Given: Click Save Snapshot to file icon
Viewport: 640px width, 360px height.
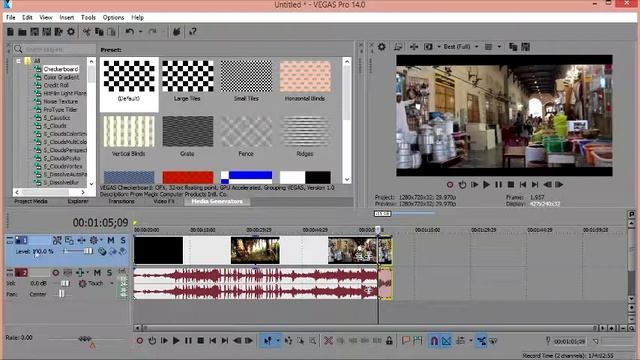Looking at the screenshot, I should tap(526, 47).
